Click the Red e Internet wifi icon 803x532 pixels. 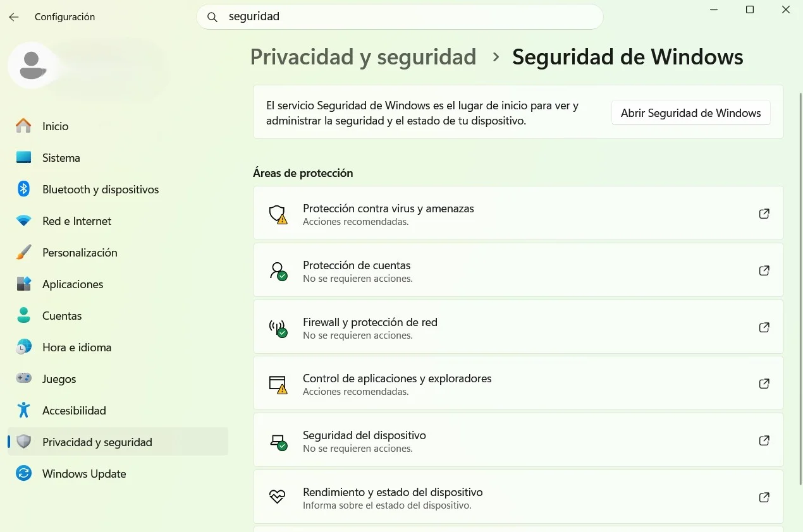click(23, 221)
